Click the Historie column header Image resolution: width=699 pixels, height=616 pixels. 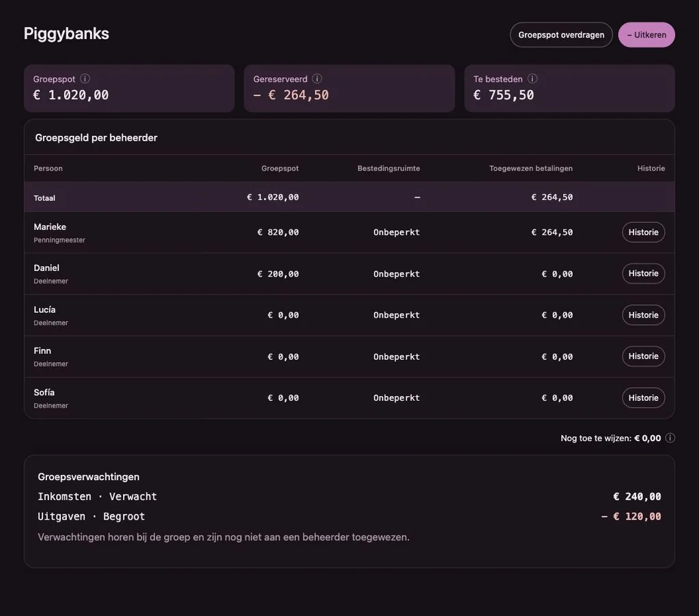click(651, 168)
